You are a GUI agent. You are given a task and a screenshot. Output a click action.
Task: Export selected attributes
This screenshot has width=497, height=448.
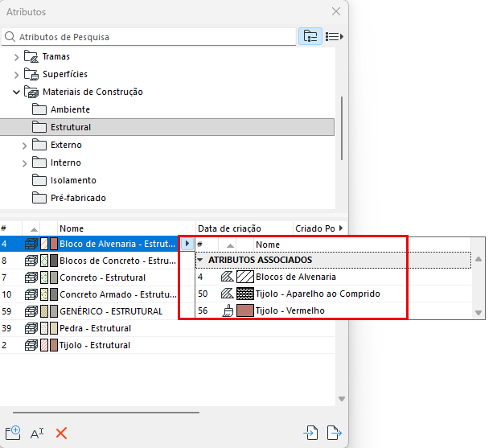click(x=334, y=433)
